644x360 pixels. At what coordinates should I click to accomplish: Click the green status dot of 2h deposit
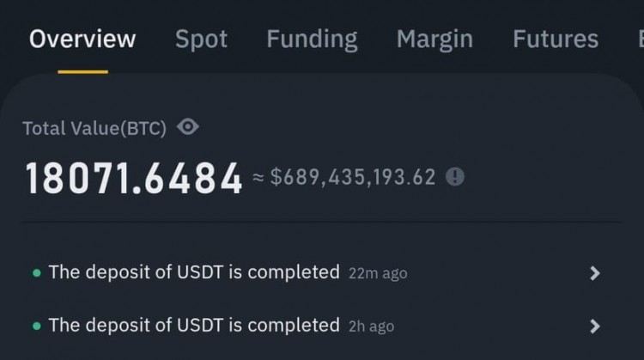37,326
